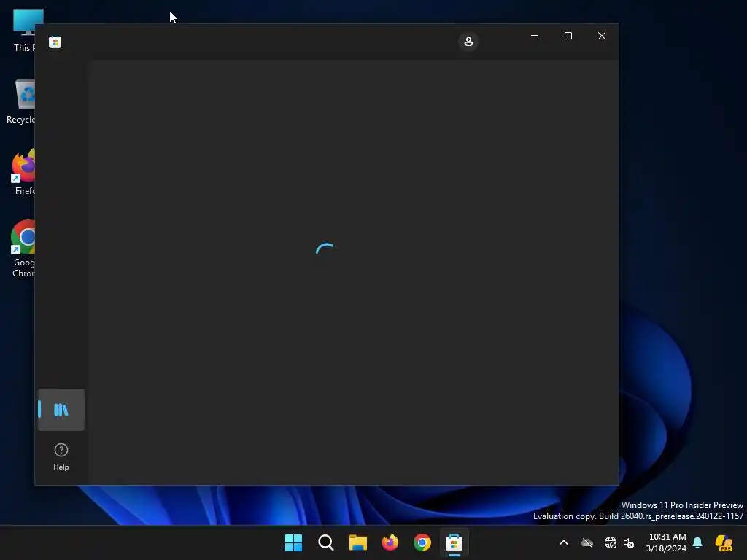
Task: Click the muted volume tray icon
Action: (x=629, y=542)
